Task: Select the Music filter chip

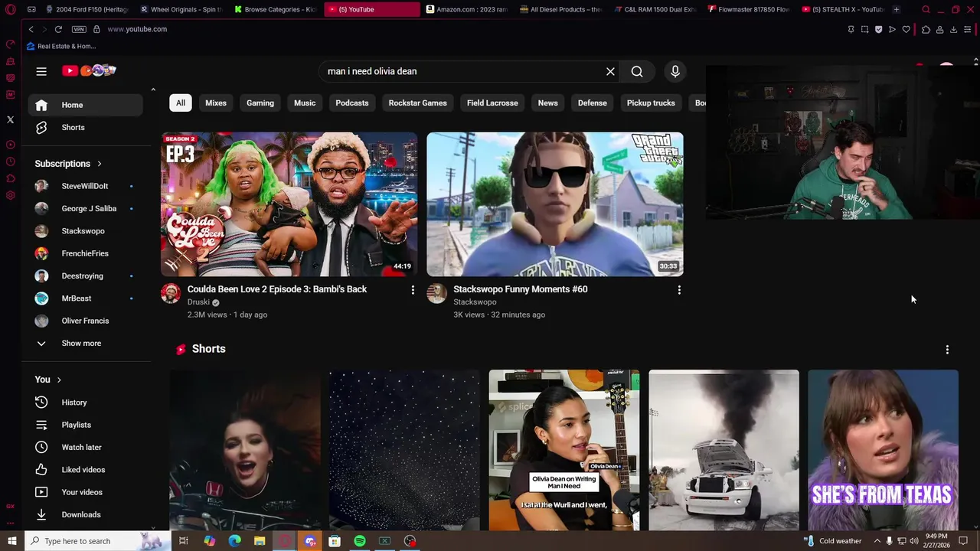Action: pos(305,103)
